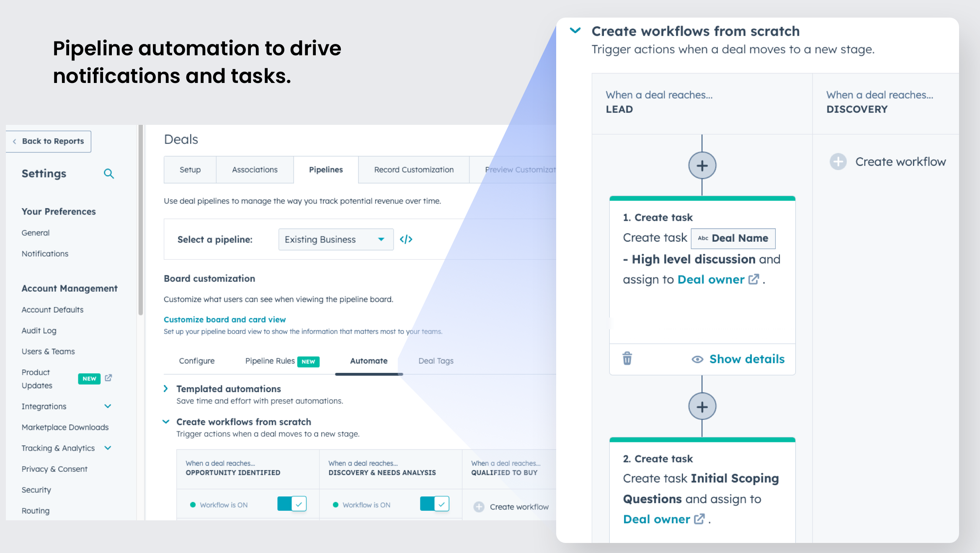
Task: Collapse the zoomed Create workflows from scratch chevron
Action: tap(575, 31)
